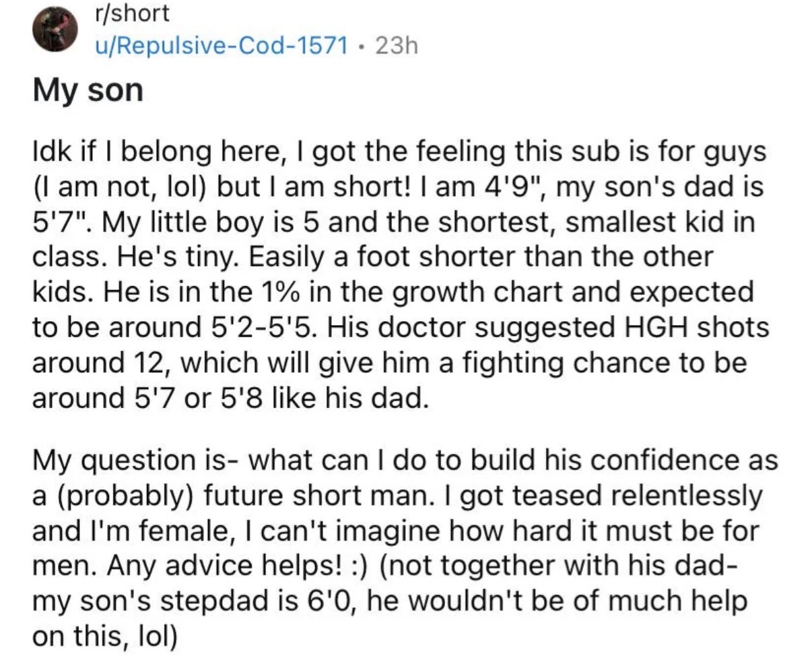Viewport: 812px width, 655px height.
Task: Open the post titled My son
Action: [x=88, y=90]
